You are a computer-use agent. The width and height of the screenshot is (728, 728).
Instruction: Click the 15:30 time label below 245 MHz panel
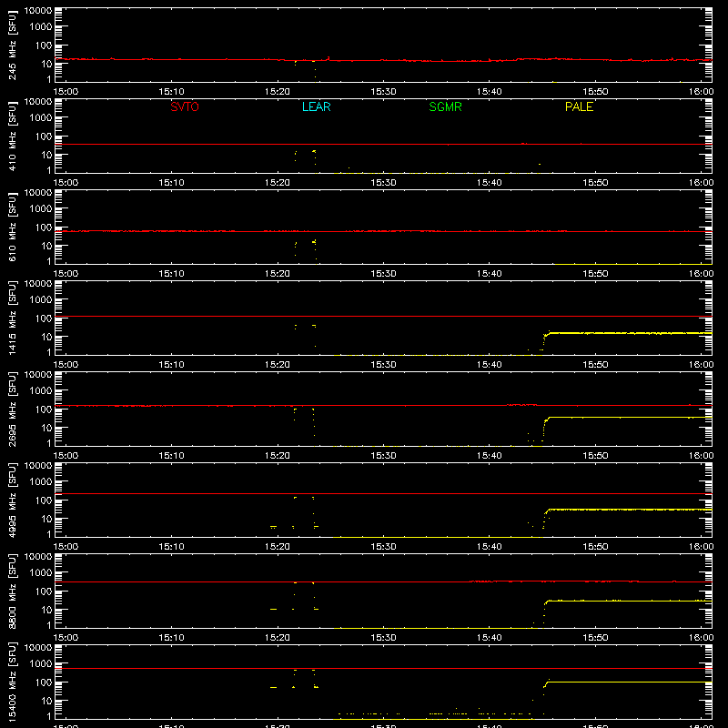pyautogui.click(x=383, y=92)
